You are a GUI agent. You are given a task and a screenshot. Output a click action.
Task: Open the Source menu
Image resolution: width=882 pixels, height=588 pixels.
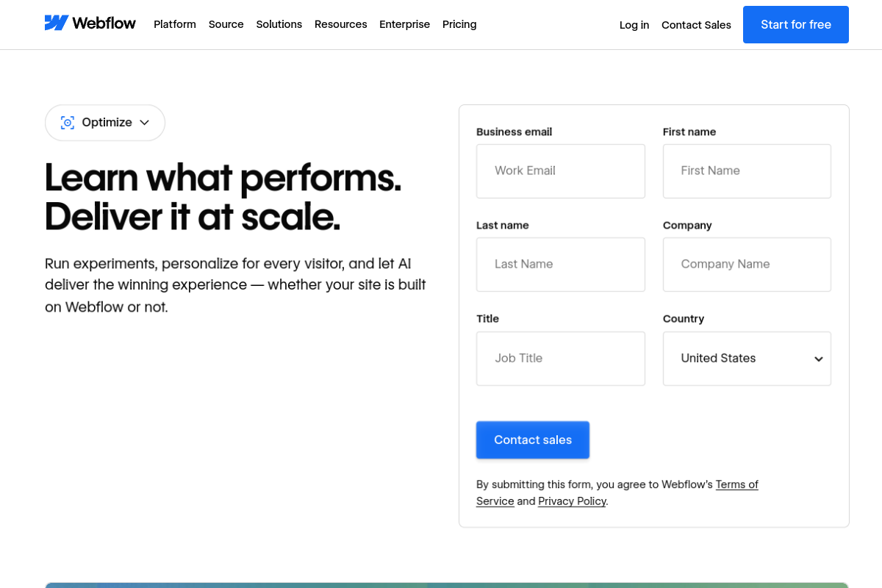226,24
